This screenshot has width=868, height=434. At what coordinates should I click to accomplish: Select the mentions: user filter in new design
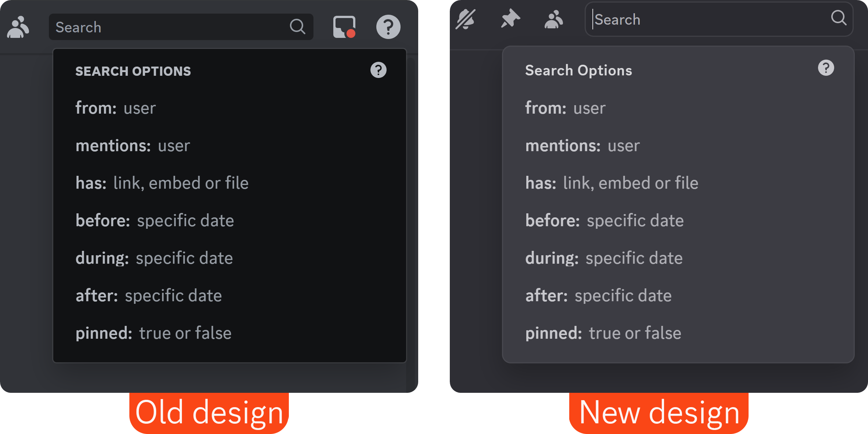(582, 145)
